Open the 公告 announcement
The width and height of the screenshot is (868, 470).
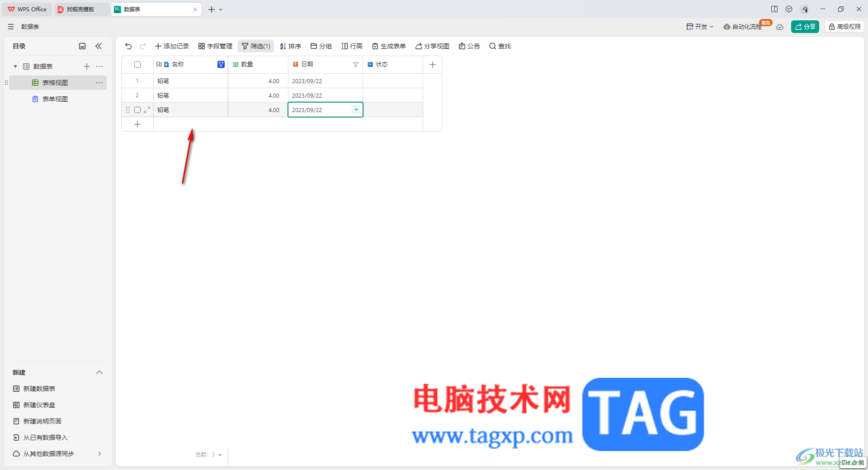469,46
